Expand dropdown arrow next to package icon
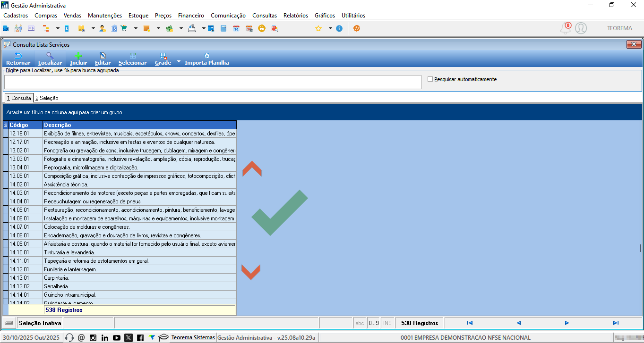 93,28
